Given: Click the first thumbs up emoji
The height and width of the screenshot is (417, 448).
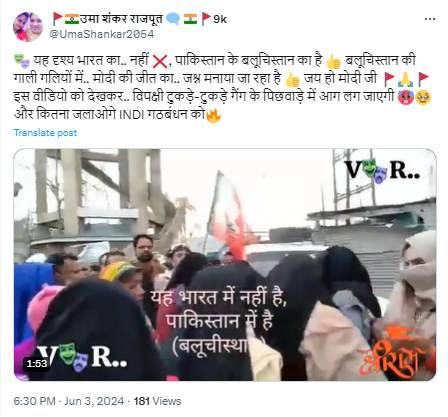Looking at the screenshot, I should pos(333,61).
